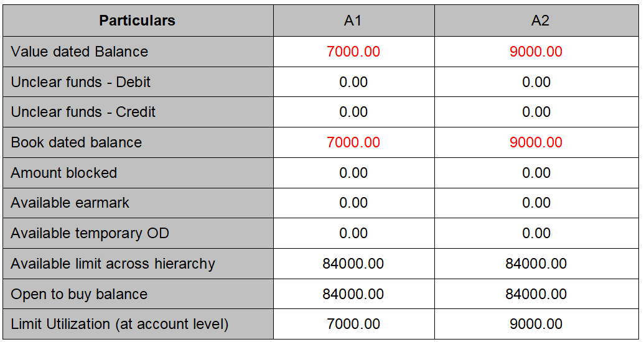Select the Unclear funds - Debit label
644x342 pixels.
[x=81, y=82]
